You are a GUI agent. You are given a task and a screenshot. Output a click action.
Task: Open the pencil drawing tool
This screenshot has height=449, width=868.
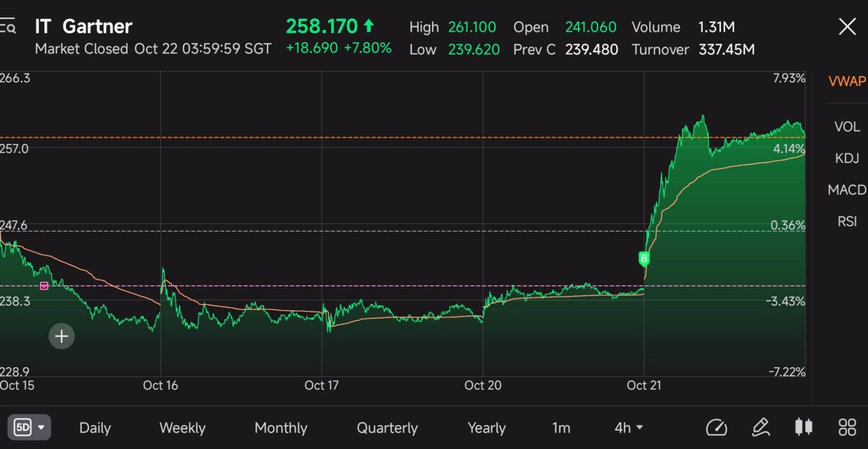pos(761,427)
